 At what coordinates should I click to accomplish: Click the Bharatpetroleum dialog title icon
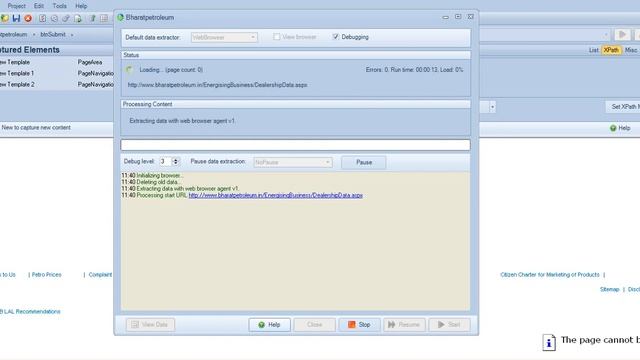[x=120, y=18]
